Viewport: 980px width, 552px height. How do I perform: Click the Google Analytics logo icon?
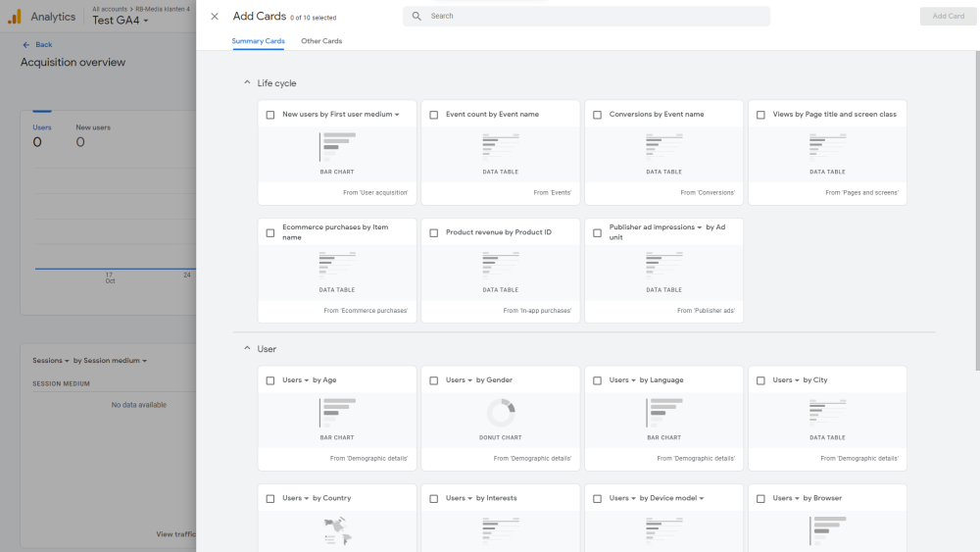click(x=15, y=17)
